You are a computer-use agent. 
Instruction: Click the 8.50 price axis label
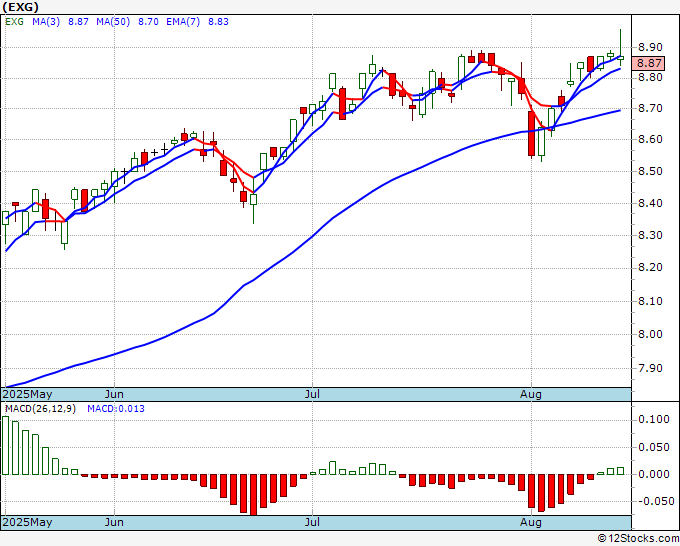[x=651, y=171]
